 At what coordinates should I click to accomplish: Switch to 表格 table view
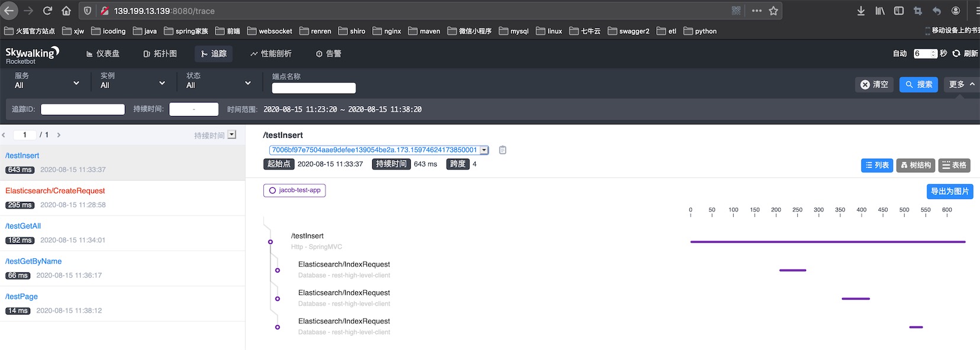click(955, 165)
